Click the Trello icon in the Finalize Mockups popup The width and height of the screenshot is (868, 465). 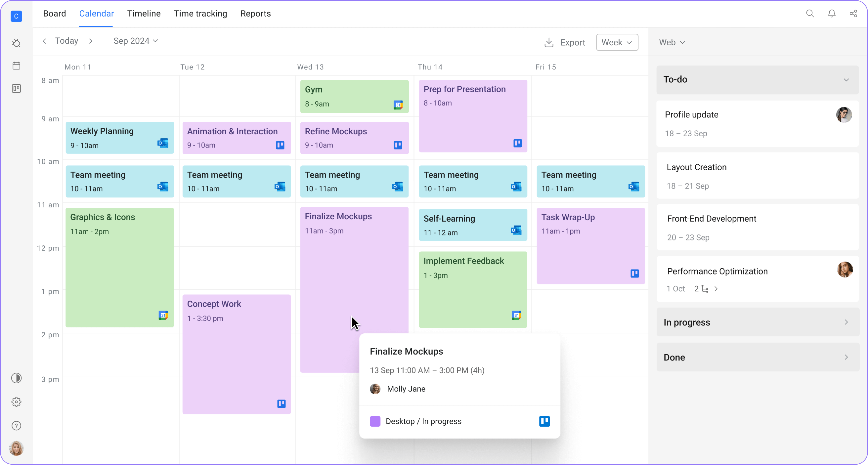tap(544, 421)
